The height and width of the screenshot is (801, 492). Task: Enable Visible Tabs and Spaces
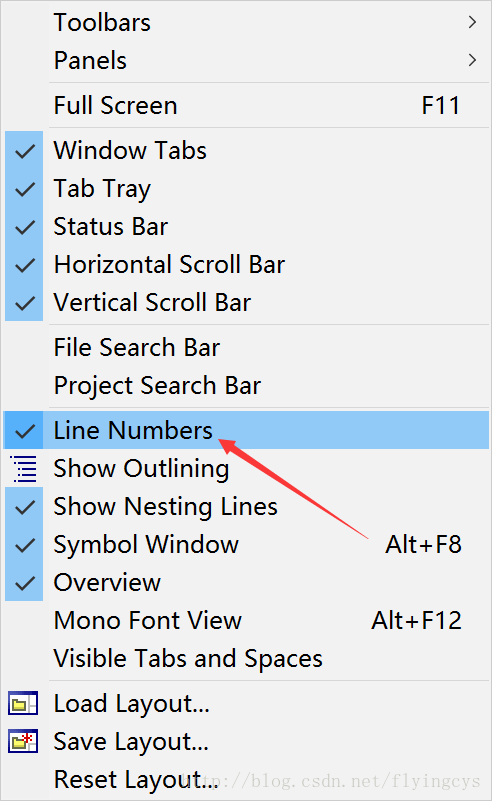tap(246, 658)
